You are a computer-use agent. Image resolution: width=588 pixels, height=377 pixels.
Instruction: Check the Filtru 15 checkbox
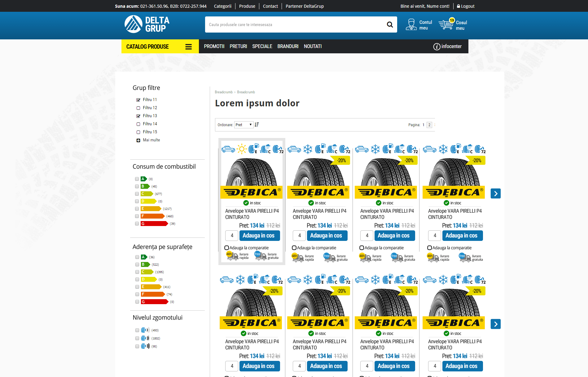coord(138,132)
